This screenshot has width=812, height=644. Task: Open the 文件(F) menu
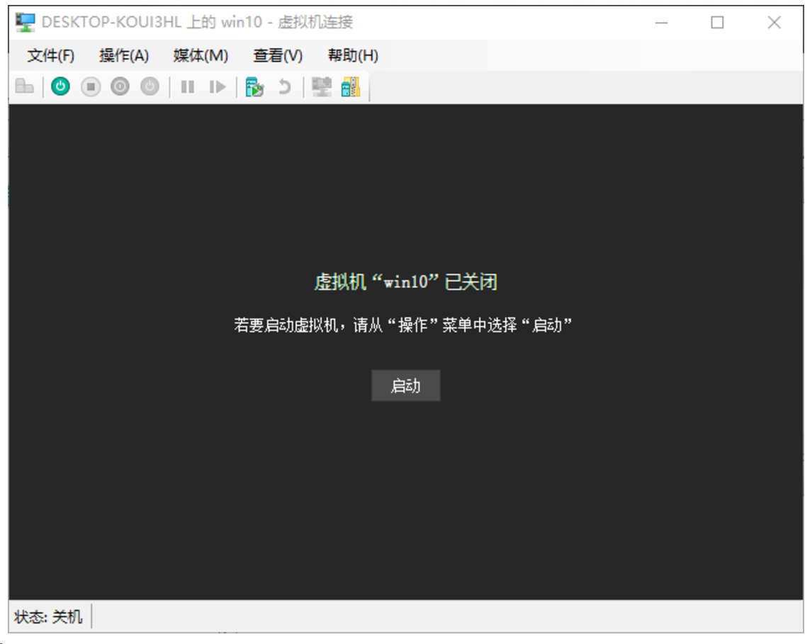click(51, 55)
